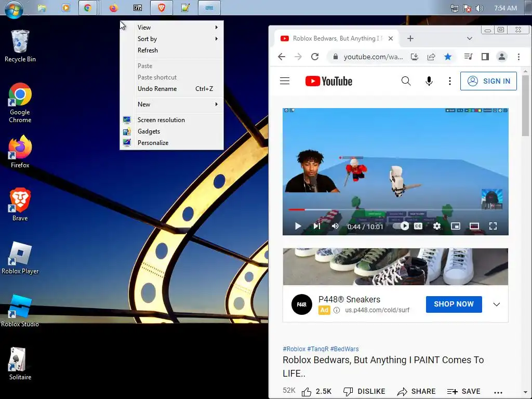Enter full screen video mode

coord(493,226)
